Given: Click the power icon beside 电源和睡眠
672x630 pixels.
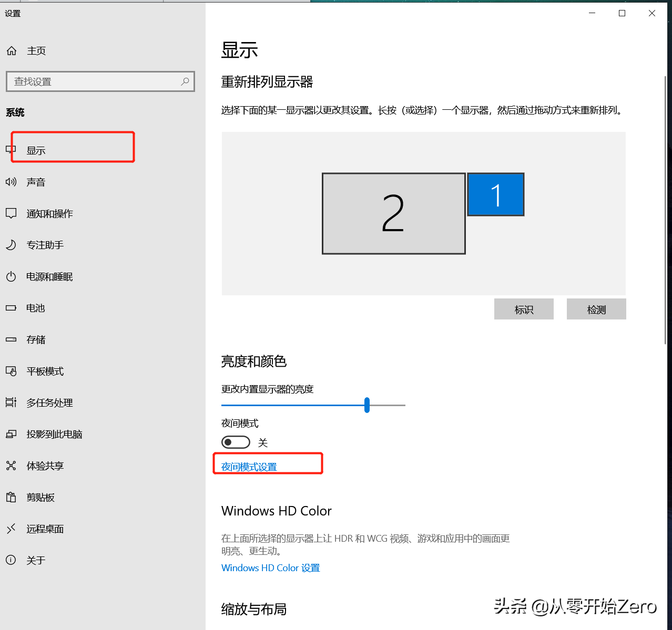Looking at the screenshot, I should click(x=11, y=276).
